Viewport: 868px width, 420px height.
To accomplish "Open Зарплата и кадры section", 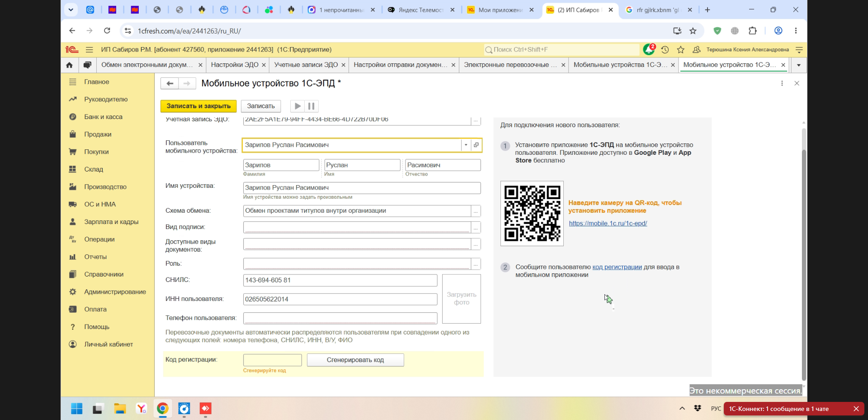I will click(108, 222).
